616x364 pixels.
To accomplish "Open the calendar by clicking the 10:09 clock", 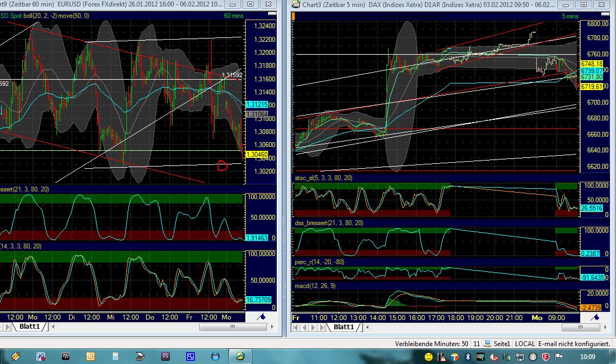I will pyautogui.click(x=588, y=356).
